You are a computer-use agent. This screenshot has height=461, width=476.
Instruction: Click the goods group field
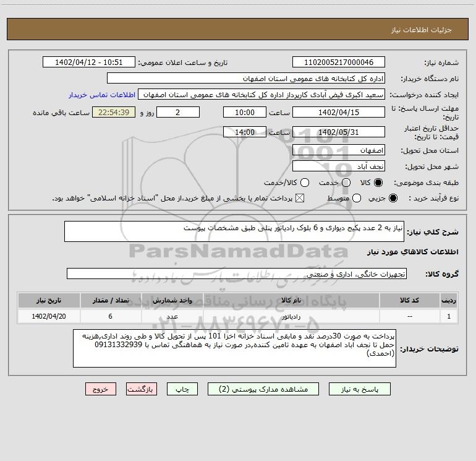tap(237, 274)
